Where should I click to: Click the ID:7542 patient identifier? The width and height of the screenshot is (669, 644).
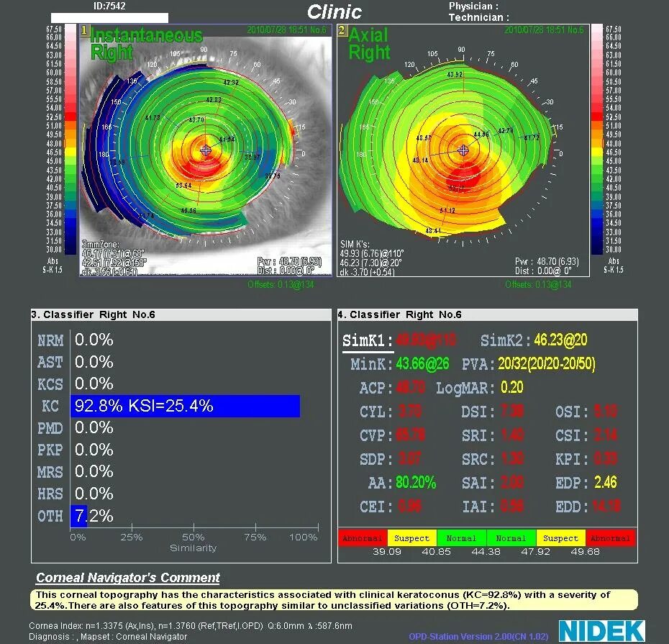(x=109, y=6)
